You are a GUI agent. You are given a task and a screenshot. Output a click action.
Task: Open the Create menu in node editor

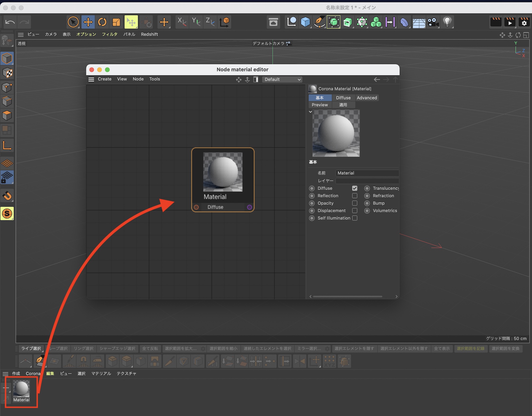pyautogui.click(x=105, y=79)
